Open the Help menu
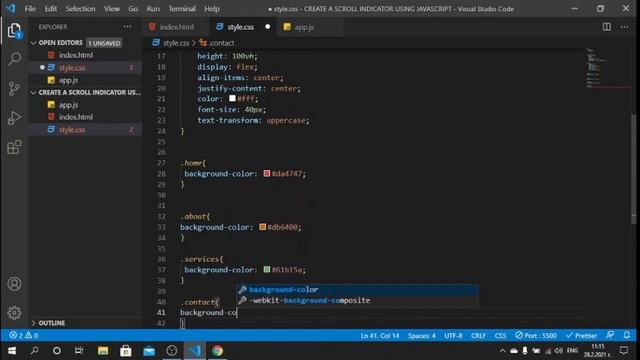 [212, 9]
